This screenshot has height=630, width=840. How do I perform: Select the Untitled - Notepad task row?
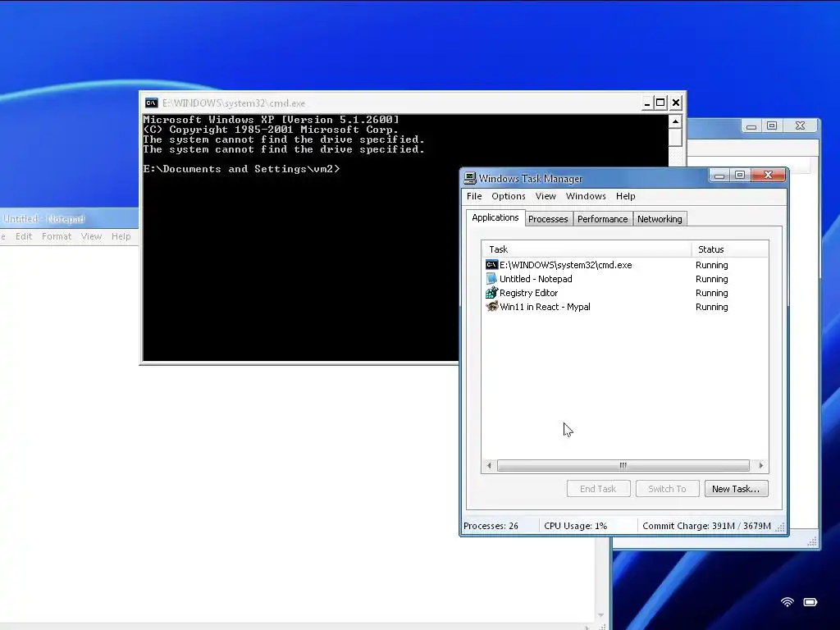pyautogui.click(x=624, y=279)
